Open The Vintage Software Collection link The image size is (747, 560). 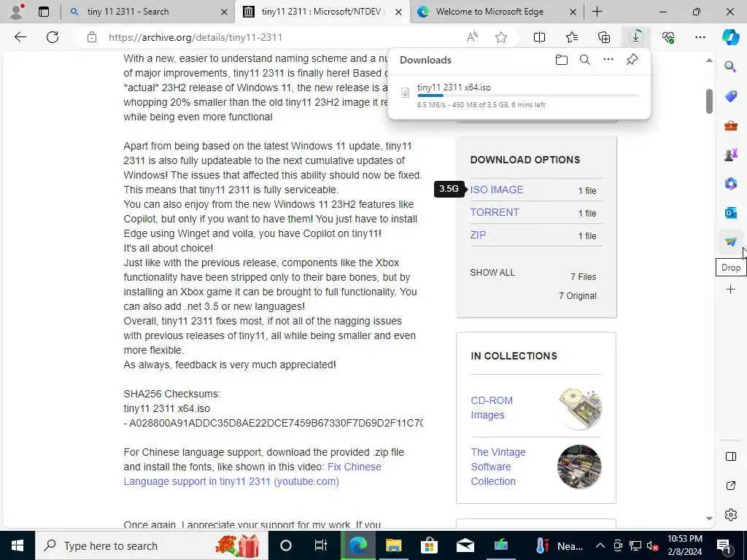point(498,467)
